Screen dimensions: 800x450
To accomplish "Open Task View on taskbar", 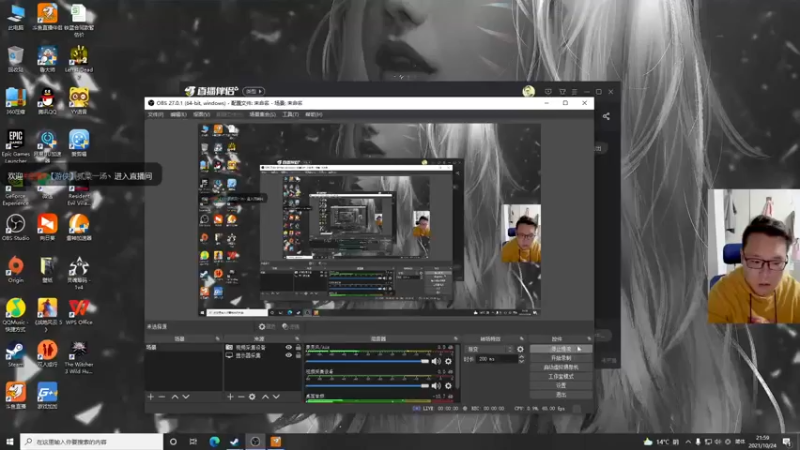I will point(193,442).
